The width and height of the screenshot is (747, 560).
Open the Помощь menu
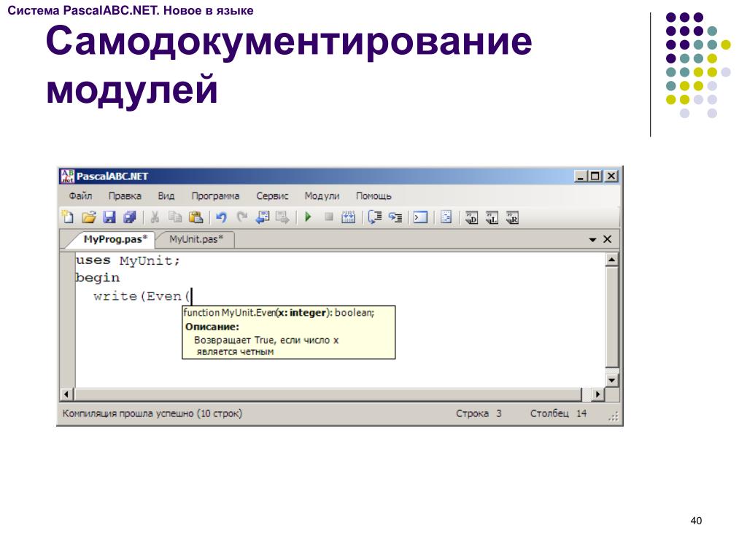(373, 195)
